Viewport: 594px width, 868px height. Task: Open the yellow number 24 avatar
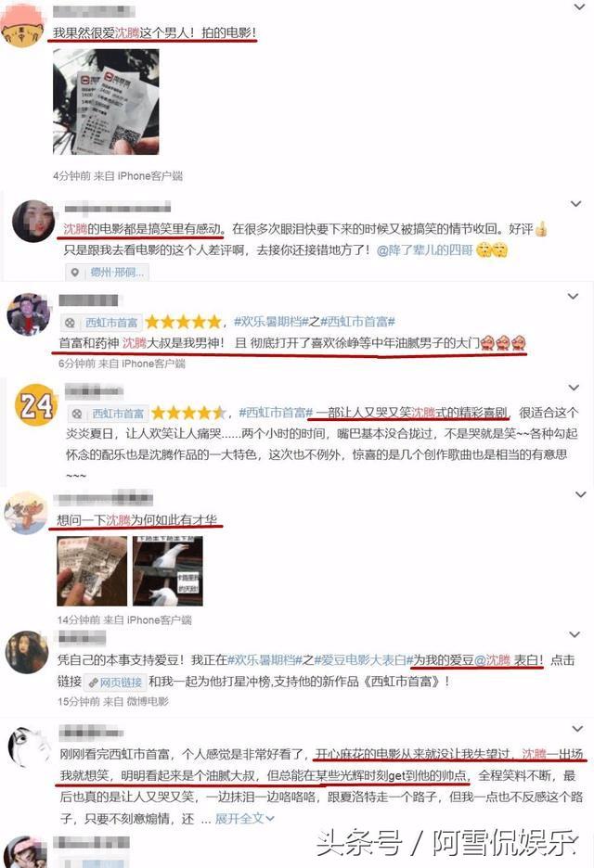click(36, 404)
